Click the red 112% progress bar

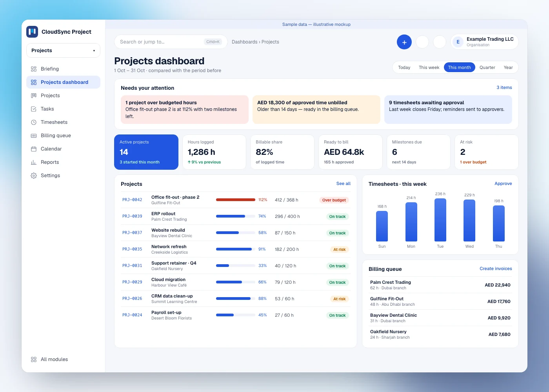pyautogui.click(x=236, y=200)
